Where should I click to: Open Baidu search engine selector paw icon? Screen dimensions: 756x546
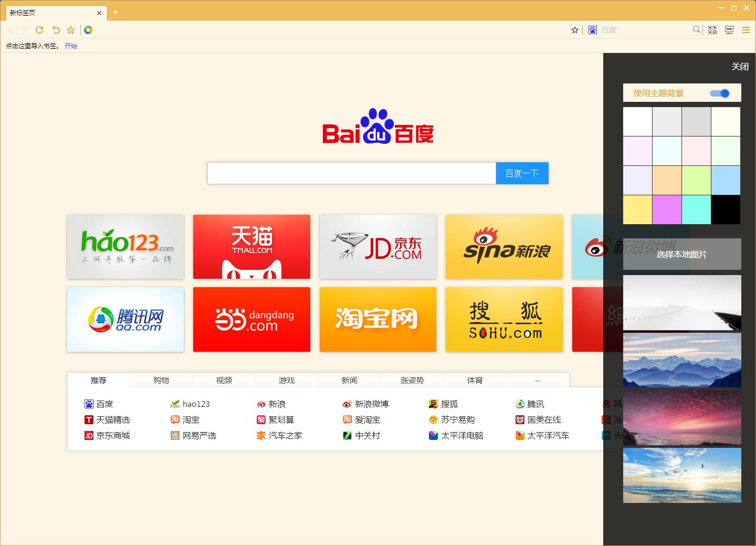(593, 30)
